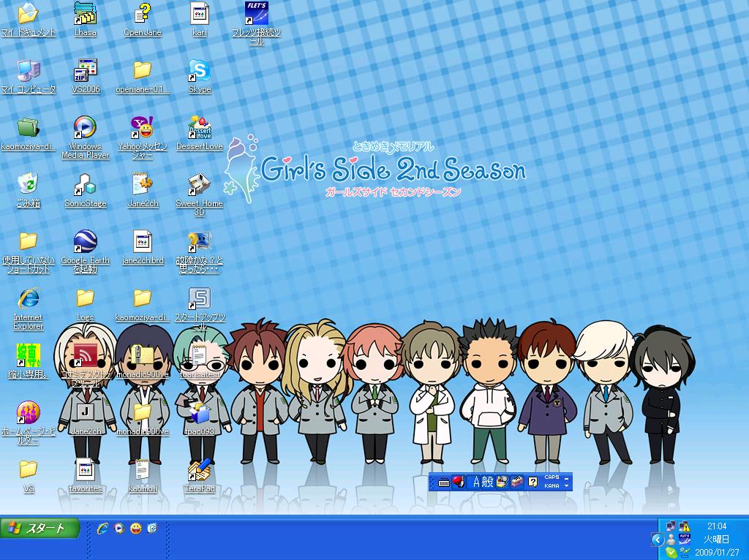This screenshot has width=749, height=560.
Task: Open IME tools toolbox icon
Action: pyautogui.click(x=517, y=482)
